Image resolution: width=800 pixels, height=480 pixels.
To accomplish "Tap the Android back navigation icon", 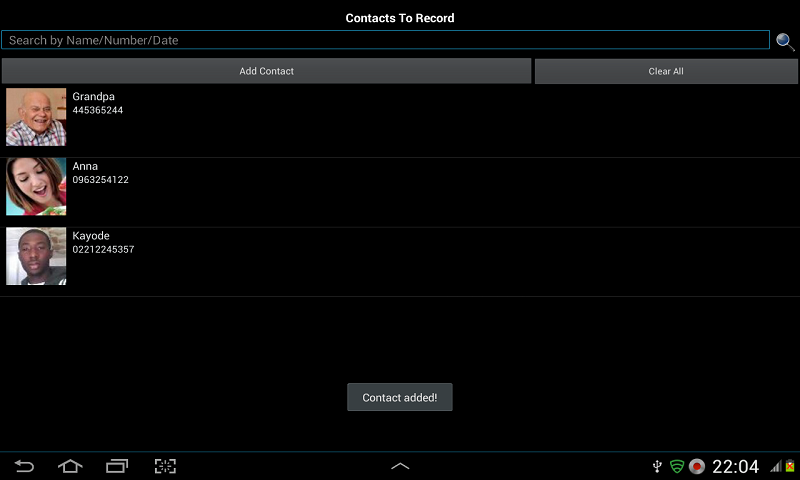I will click(x=24, y=466).
